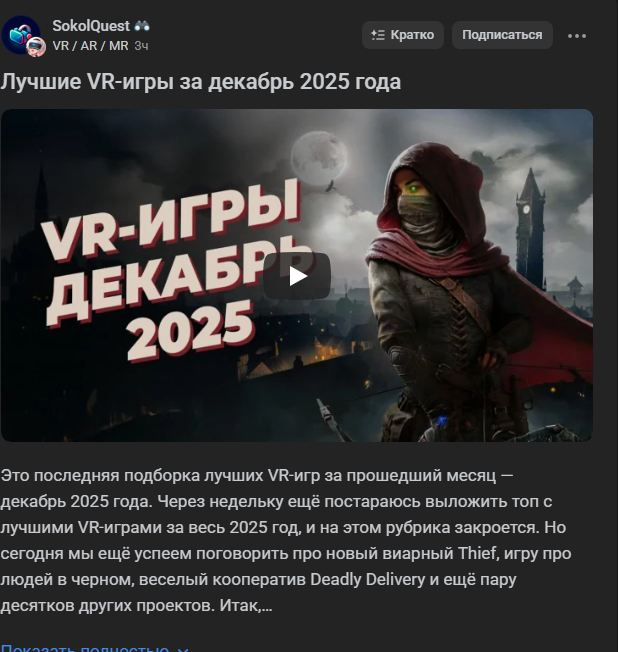Image resolution: width=618 pixels, height=652 pixels.
Task: Click the chevron after Показать полностью
Action: pyautogui.click(x=183, y=649)
